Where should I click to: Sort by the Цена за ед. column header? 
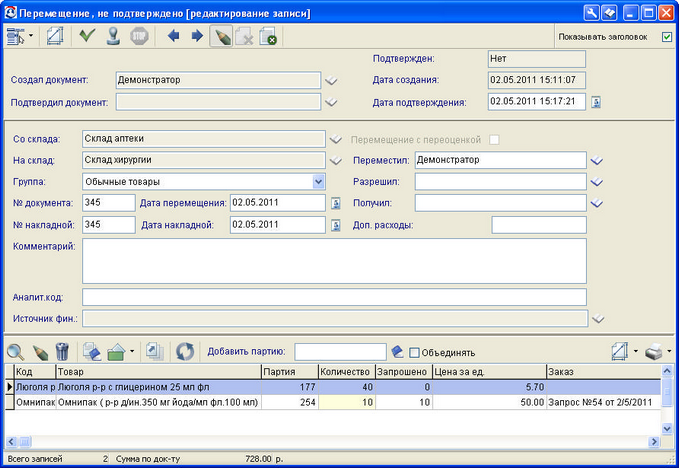pyautogui.click(x=489, y=372)
